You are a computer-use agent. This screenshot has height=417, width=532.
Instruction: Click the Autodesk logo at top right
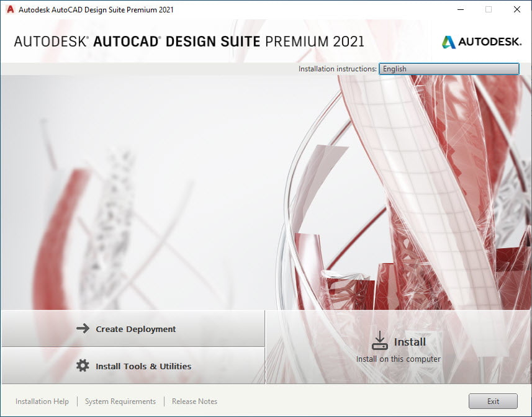point(482,42)
